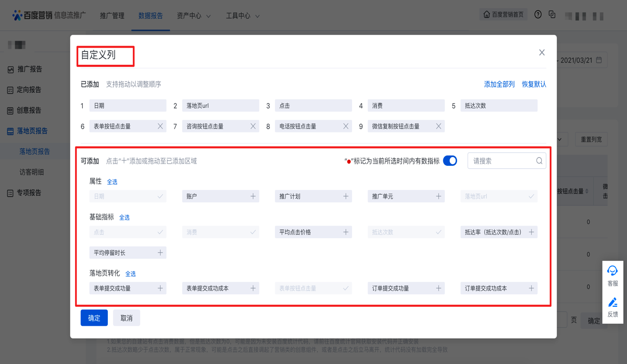This screenshot has width=627, height=364.
Task: Add 推广计划 column via plus icon
Action: pyautogui.click(x=345, y=196)
